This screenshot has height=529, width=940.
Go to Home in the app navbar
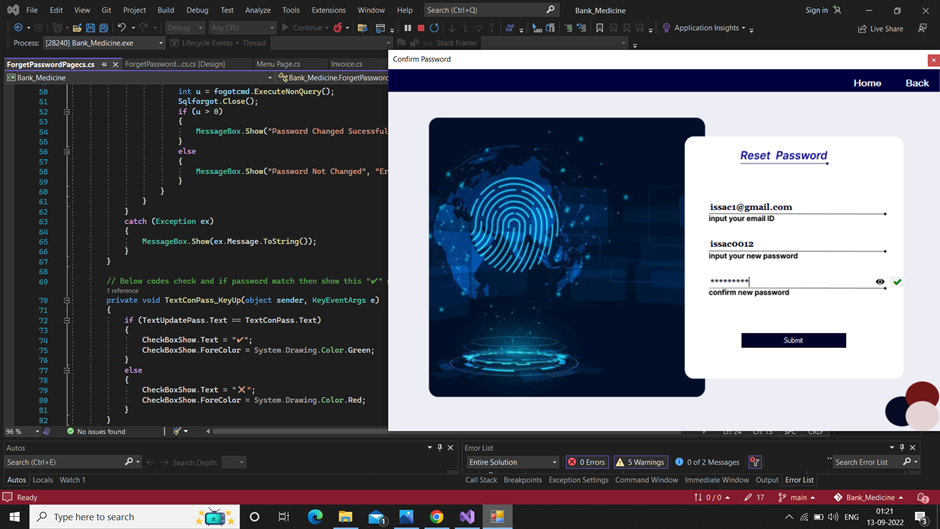point(867,83)
